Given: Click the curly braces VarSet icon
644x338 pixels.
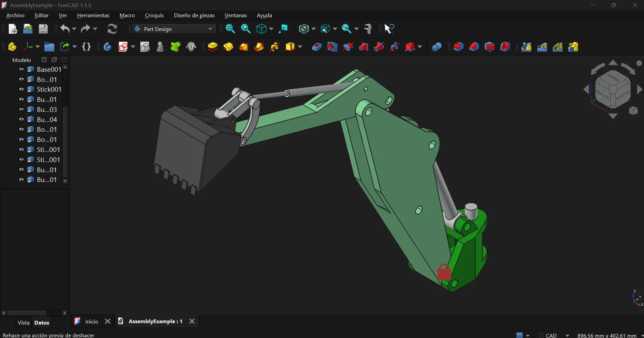Looking at the screenshot, I should 87,47.
